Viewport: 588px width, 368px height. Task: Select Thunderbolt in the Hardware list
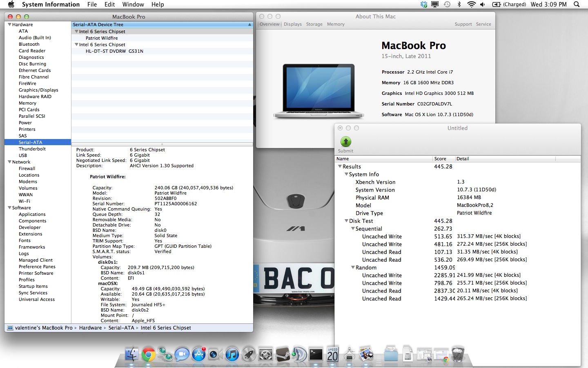point(32,149)
